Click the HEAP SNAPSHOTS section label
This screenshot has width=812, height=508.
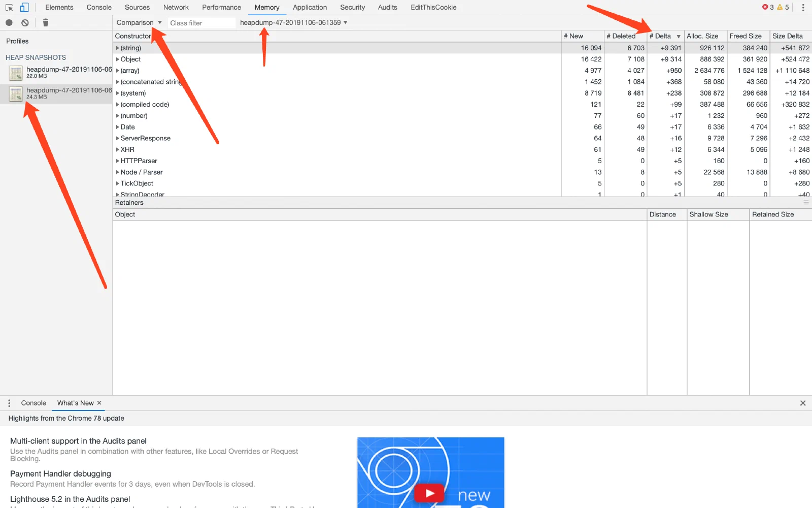(x=36, y=57)
